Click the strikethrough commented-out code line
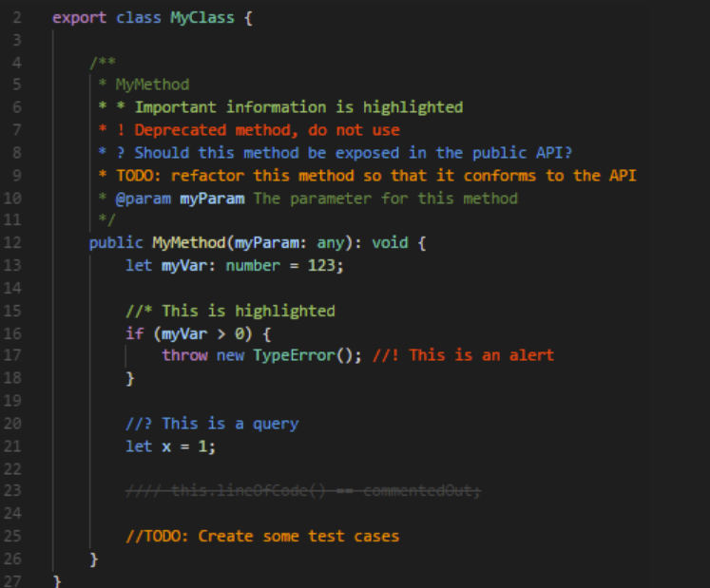The height and width of the screenshot is (588, 710). [x=303, y=491]
